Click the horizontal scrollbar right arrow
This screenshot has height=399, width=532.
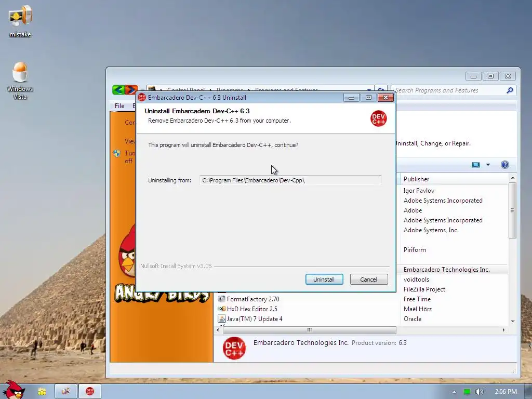pyautogui.click(x=504, y=330)
